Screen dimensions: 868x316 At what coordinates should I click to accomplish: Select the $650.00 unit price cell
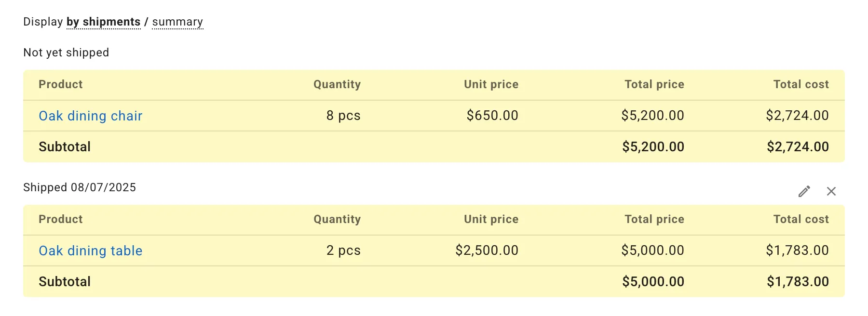pos(492,116)
